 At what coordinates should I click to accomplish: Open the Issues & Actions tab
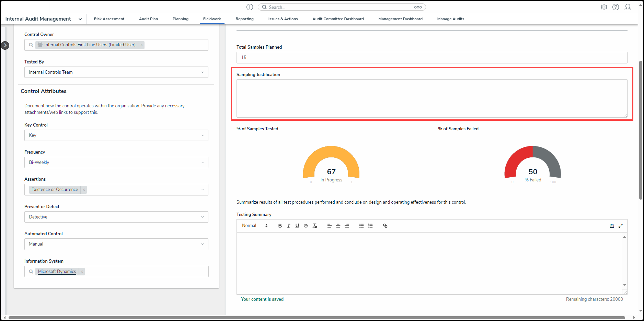tap(283, 19)
